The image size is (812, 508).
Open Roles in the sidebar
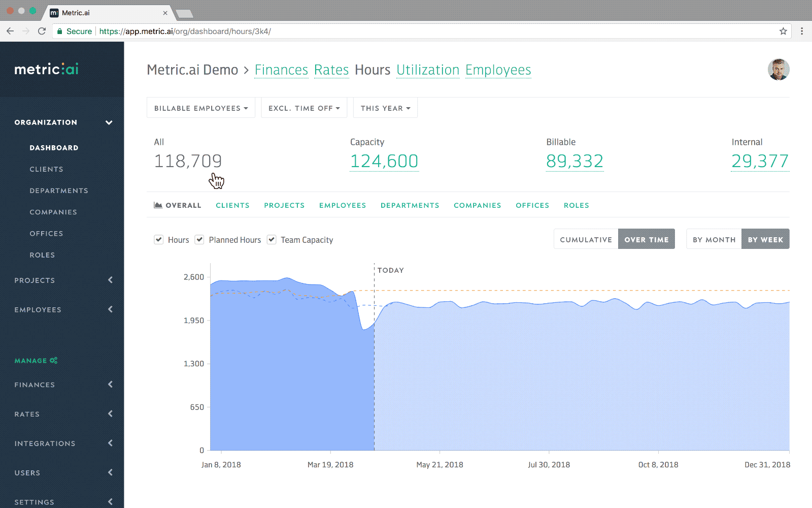point(42,255)
